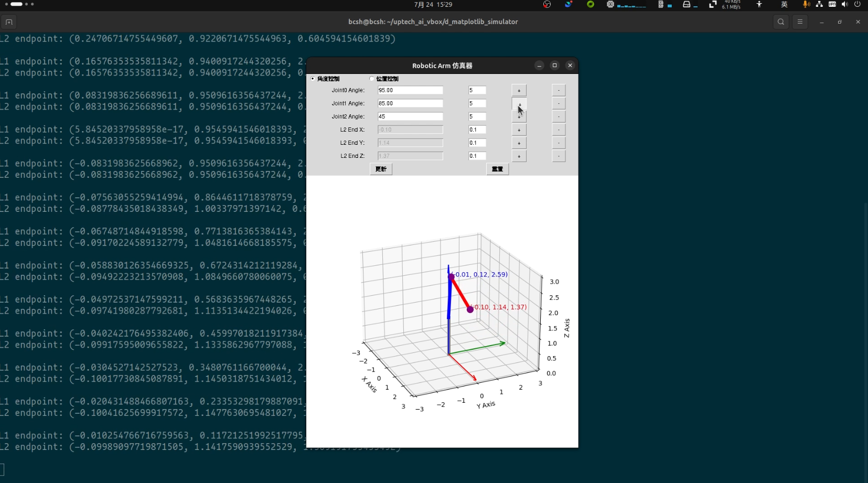Image resolution: width=868 pixels, height=483 pixels.
Task: Click the Joint1 Angle step size field
Action: click(x=477, y=103)
